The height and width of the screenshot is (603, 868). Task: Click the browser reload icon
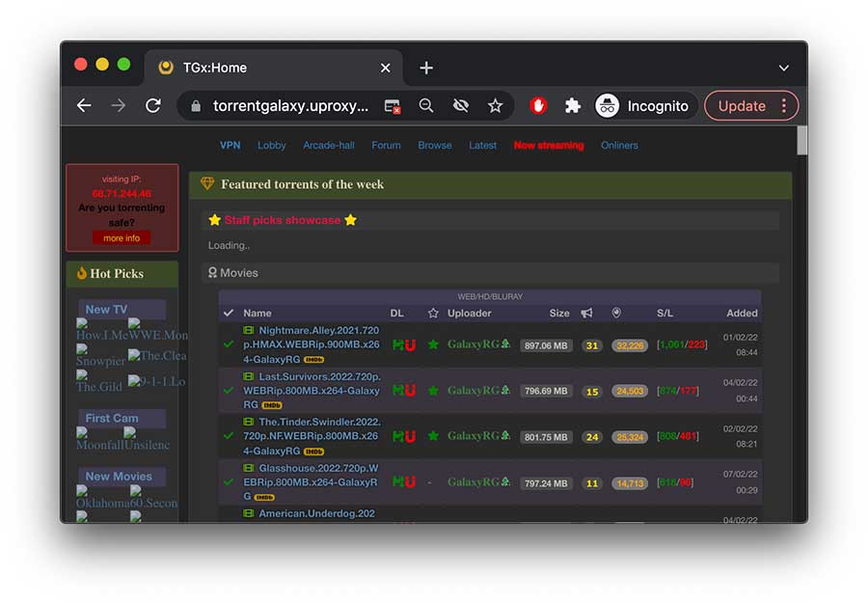coord(152,106)
